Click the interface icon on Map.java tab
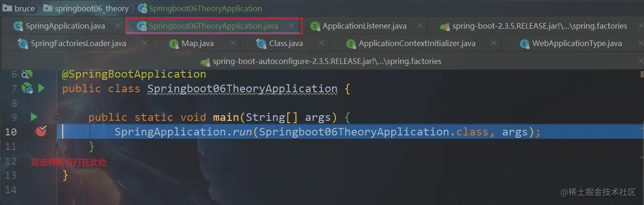 [x=174, y=44]
